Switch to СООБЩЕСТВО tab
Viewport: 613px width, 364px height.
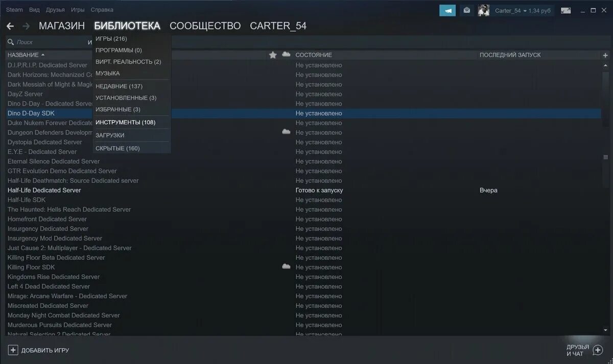tap(205, 26)
